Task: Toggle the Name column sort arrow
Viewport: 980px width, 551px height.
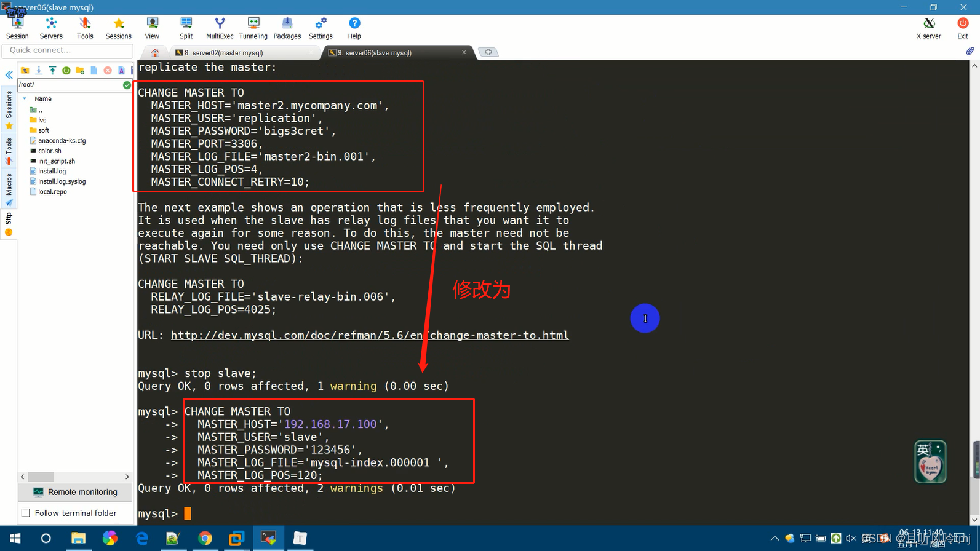Action: tap(25, 99)
